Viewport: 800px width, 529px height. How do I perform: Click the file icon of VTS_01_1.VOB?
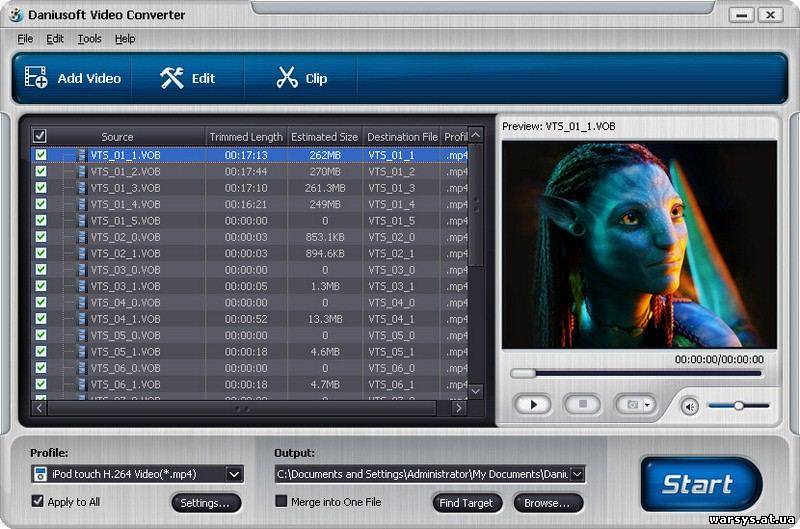click(x=81, y=155)
